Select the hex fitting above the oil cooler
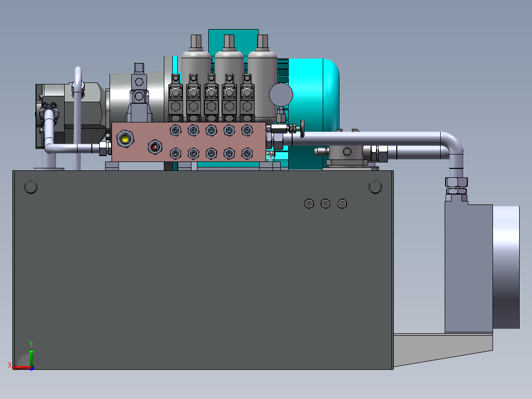 click(x=456, y=182)
